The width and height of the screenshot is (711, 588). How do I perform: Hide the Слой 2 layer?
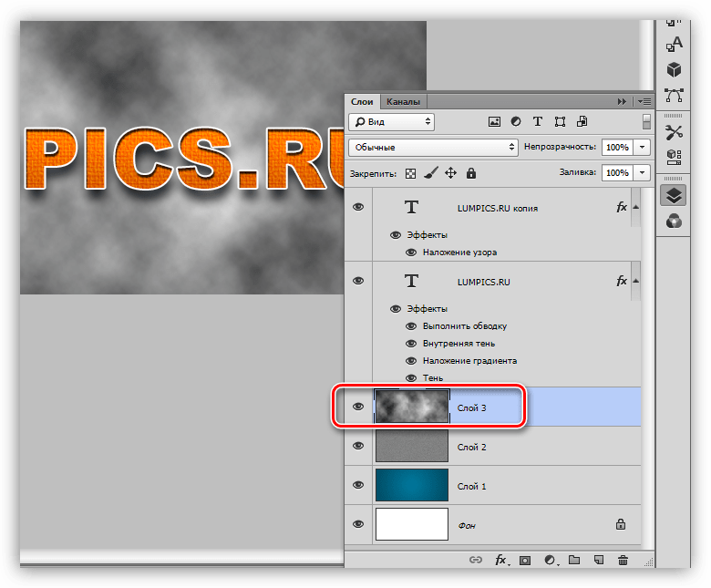pos(358,446)
